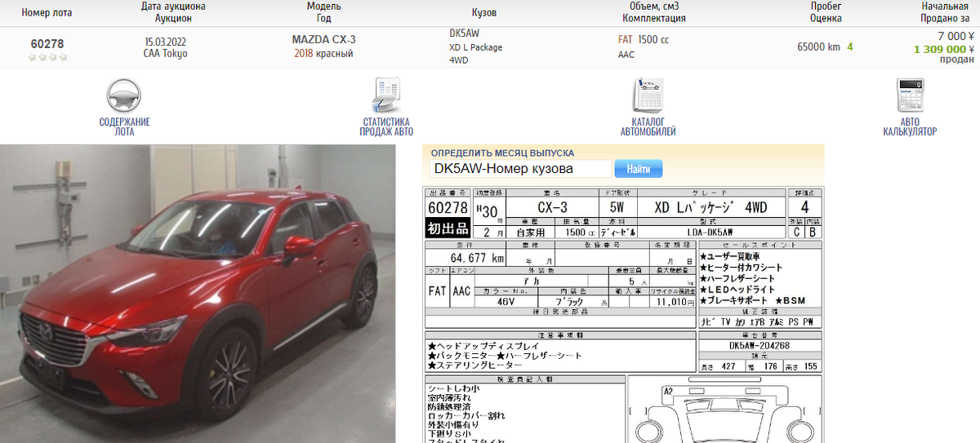Screen dimensions: 980x443
Task: Open the 'Содержание лота' steering wheel icon
Action: coord(124,96)
